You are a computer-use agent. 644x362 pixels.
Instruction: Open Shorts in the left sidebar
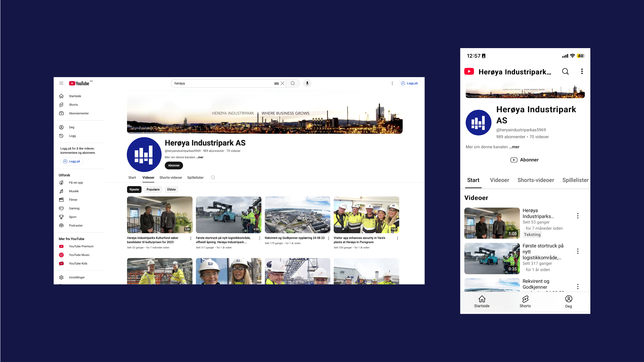coord(73,105)
